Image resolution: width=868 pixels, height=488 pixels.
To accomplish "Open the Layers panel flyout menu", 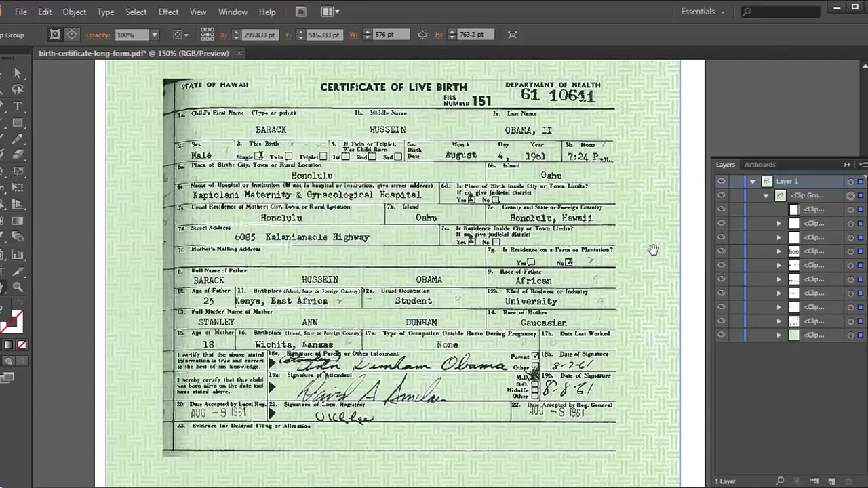I will pyautogui.click(x=863, y=165).
